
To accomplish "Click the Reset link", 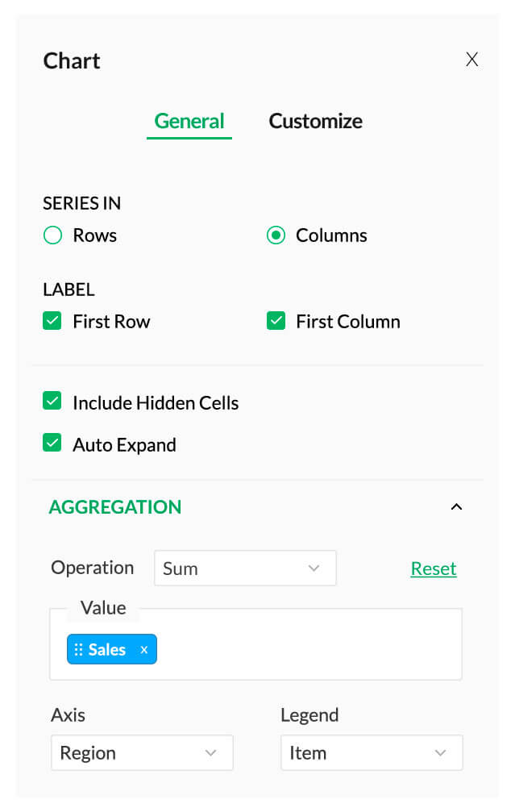I will tap(434, 568).
